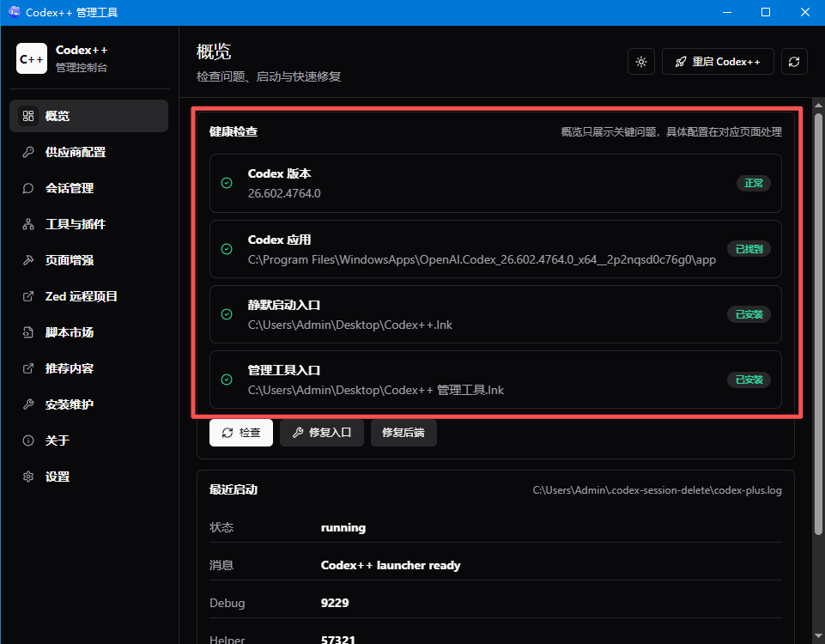The width and height of the screenshot is (825, 644).
Task: Click the check icon beside 静默启动入口
Action: 227,314
